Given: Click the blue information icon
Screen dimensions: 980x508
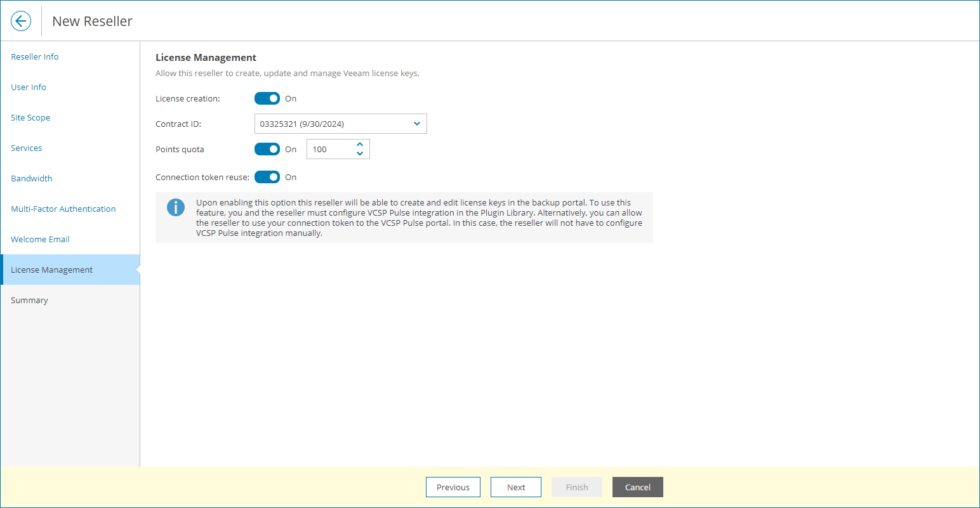Looking at the screenshot, I should [176, 207].
